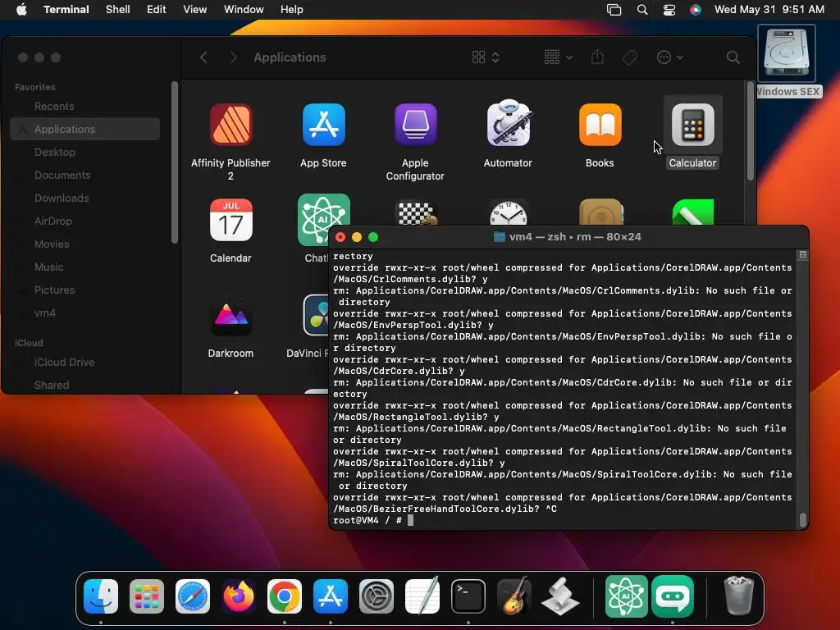Open Launchpad from the Dock

pyautogui.click(x=147, y=596)
